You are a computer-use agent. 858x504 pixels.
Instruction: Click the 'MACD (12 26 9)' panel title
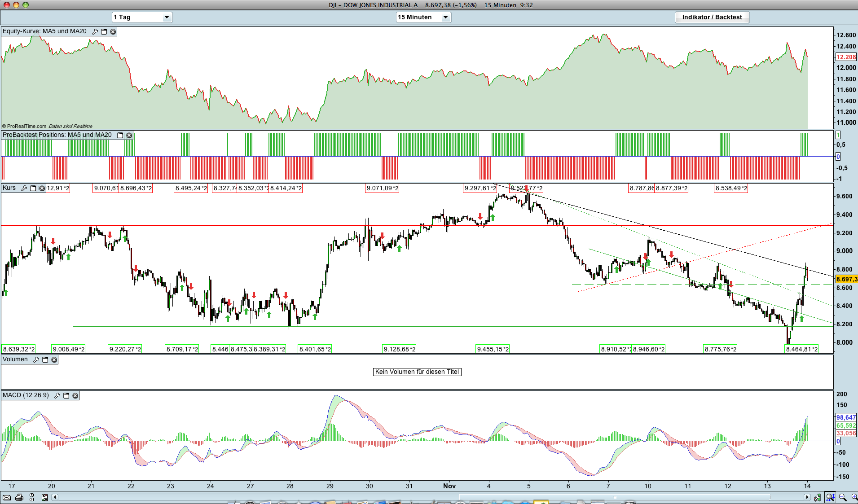[x=26, y=395]
